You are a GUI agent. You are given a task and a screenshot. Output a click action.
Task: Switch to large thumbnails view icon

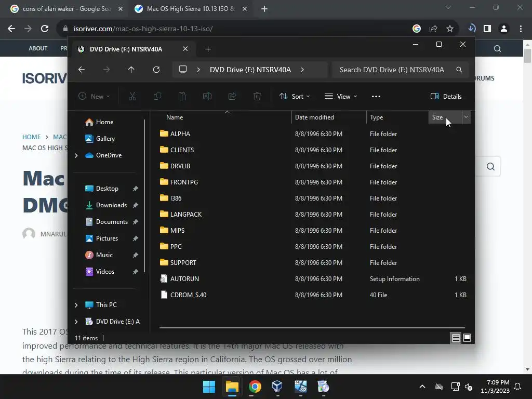(467, 338)
